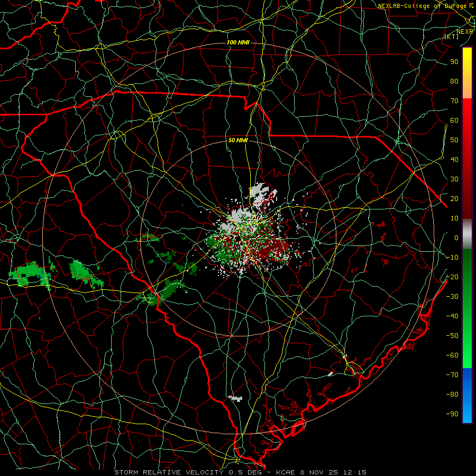
Task: Click the dark red outbound echo southeast of radar
Action: tap(274, 249)
